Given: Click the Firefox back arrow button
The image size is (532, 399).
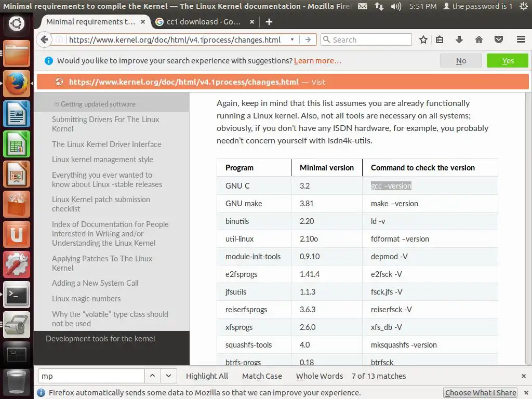Looking at the screenshot, I should click(44, 39).
